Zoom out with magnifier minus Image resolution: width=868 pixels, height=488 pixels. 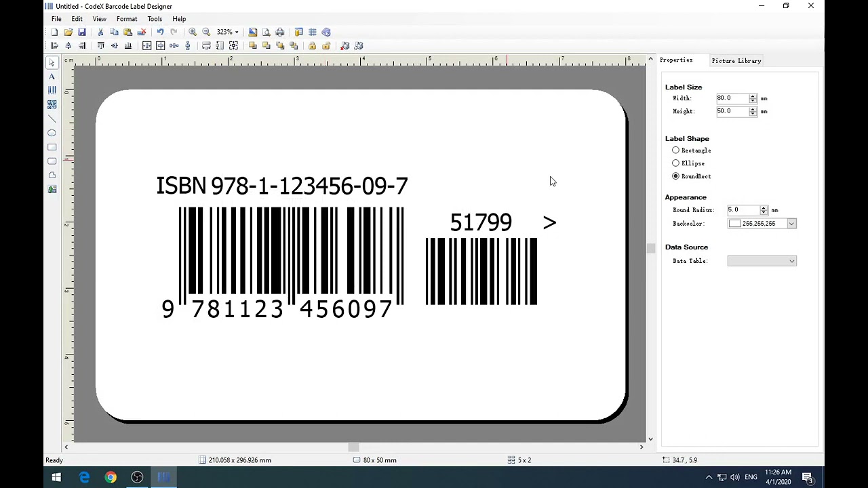click(206, 32)
